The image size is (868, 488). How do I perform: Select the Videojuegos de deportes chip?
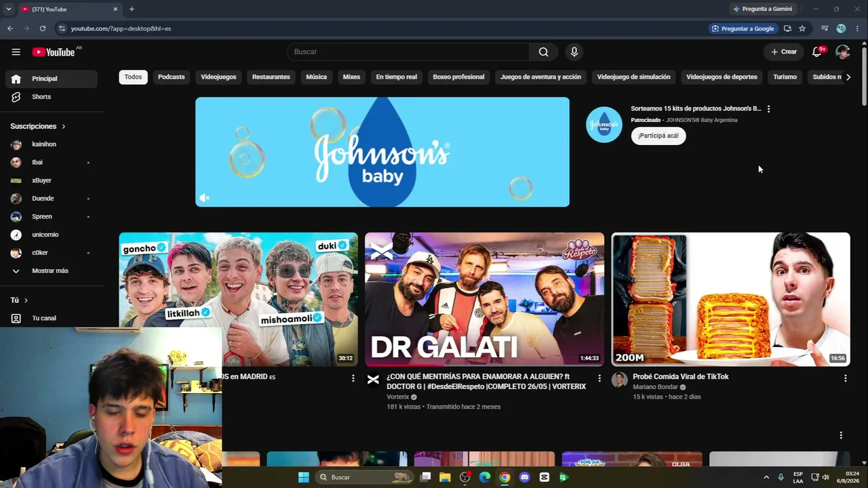pyautogui.click(x=722, y=77)
